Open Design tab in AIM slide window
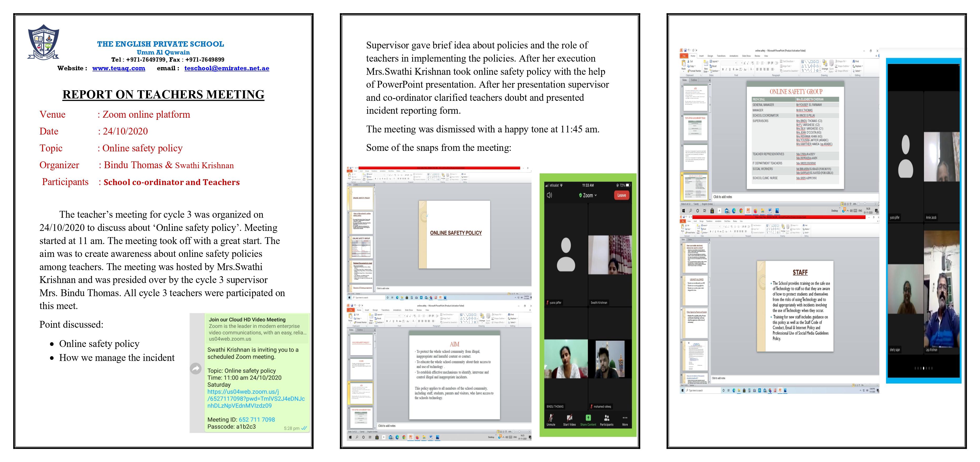Image resolution: width=980 pixels, height=462 pixels. pos(375,310)
